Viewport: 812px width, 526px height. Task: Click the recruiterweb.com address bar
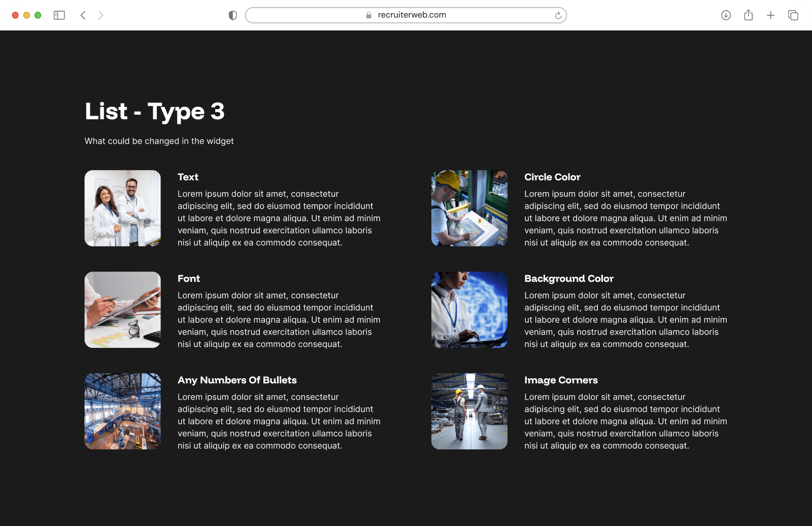tap(406, 15)
